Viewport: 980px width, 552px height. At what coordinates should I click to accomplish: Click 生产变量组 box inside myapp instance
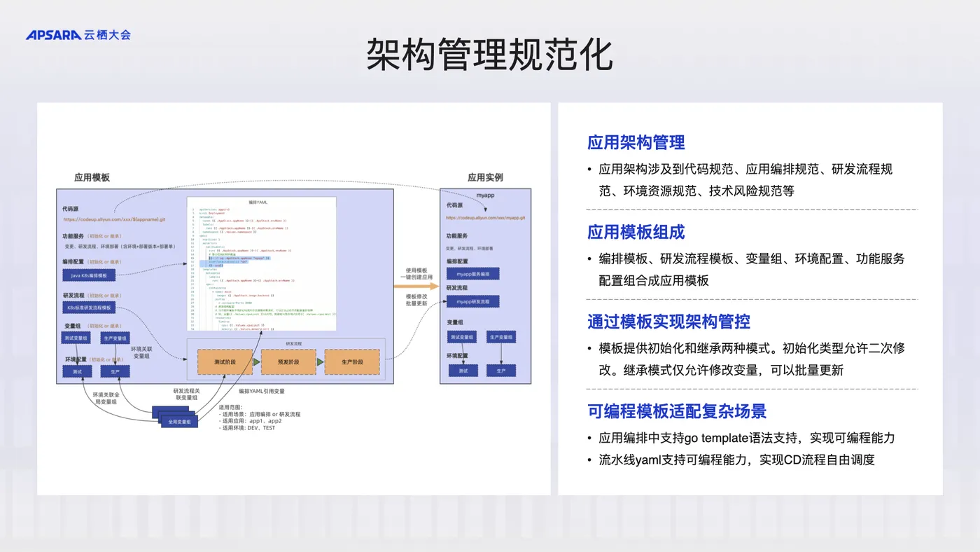[501, 338]
